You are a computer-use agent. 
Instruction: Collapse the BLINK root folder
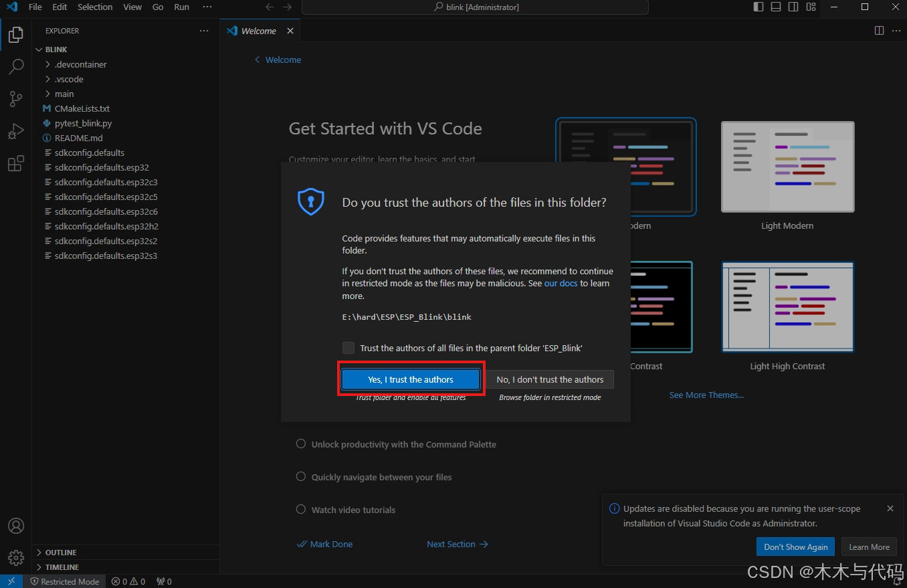pos(126,50)
